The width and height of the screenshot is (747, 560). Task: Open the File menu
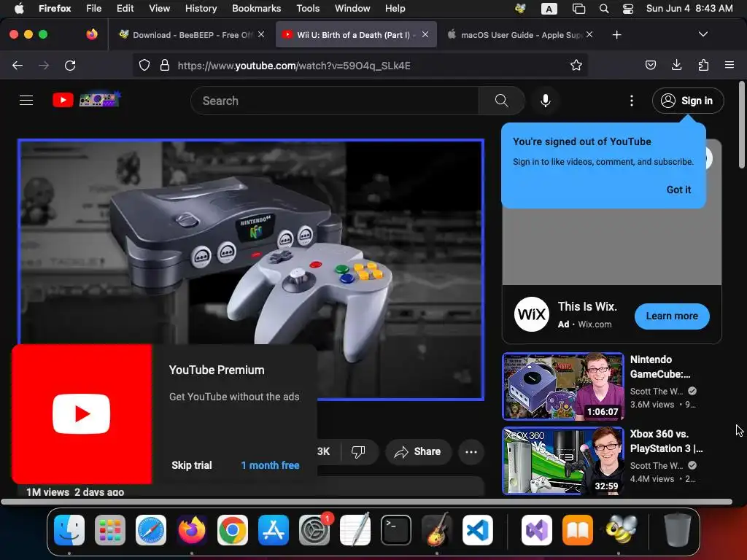coord(93,8)
